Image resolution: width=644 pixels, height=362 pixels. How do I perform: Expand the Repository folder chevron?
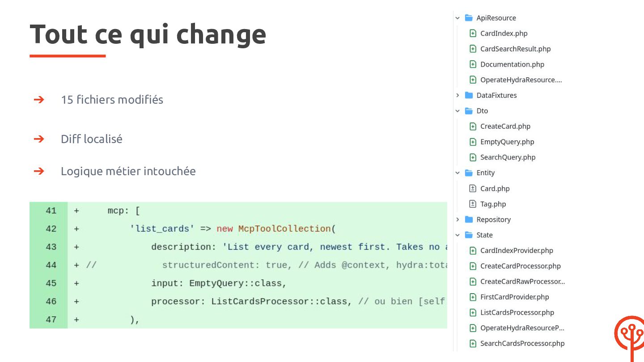point(458,219)
